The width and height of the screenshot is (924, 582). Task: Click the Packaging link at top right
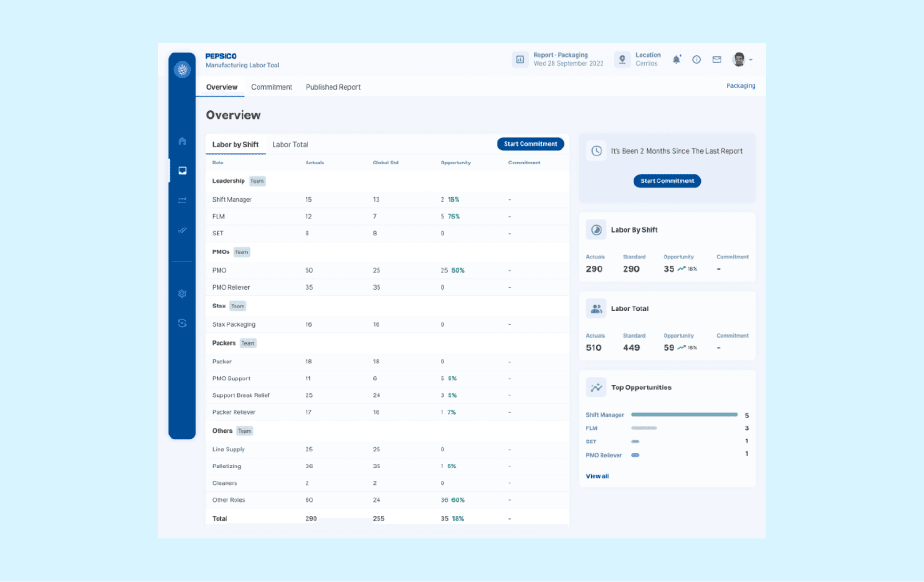[x=740, y=86]
